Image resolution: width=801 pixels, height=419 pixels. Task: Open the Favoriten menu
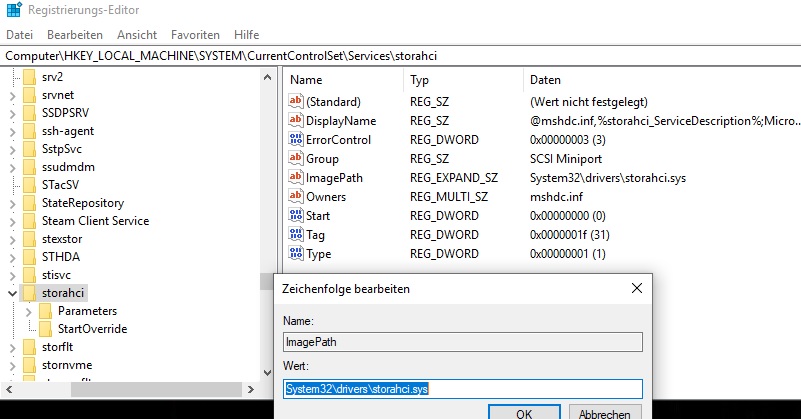click(x=195, y=35)
